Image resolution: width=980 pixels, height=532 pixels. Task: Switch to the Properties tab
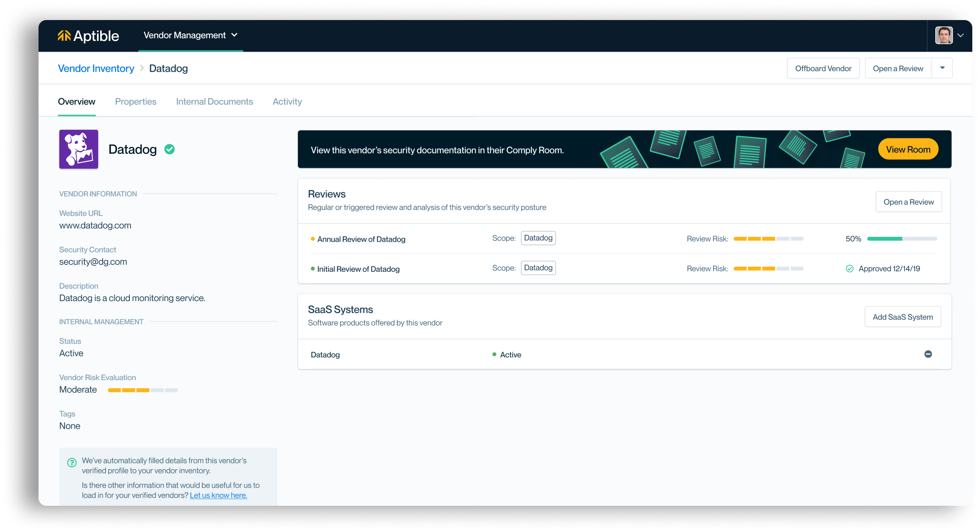point(136,101)
